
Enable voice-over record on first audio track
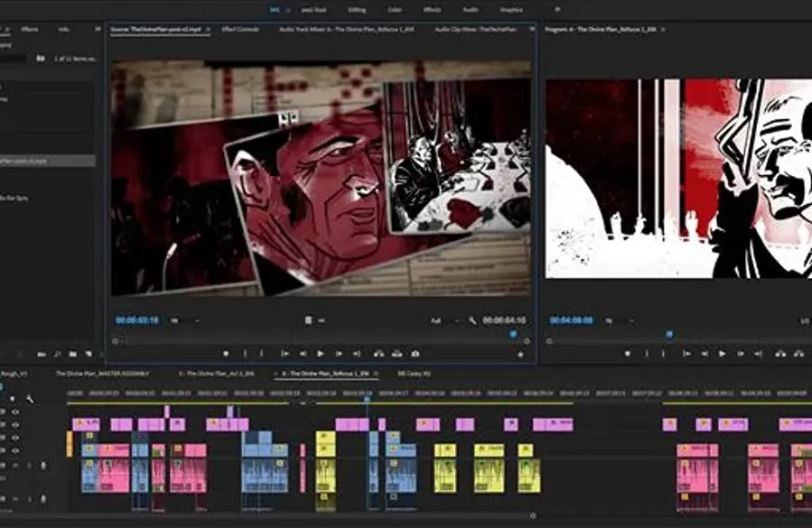[43, 466]
